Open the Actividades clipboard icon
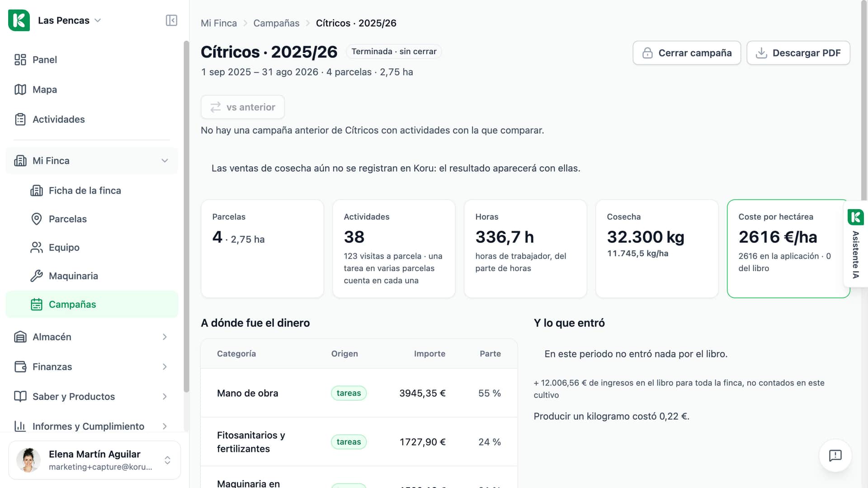Screen dimensions: 868x488 [20, 119]
